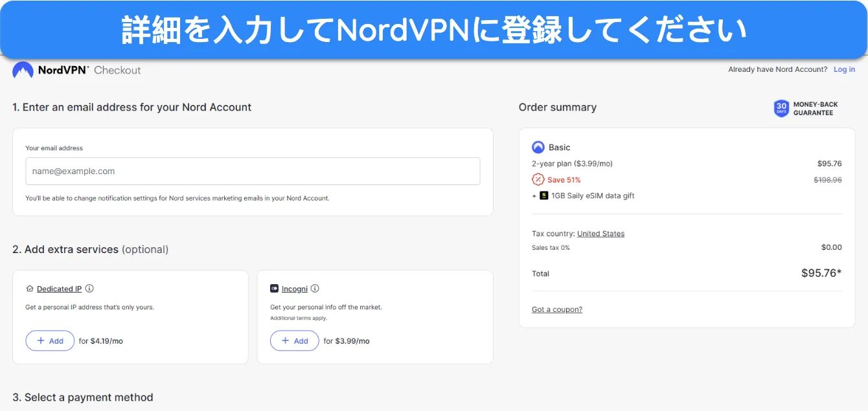The width and height of the screenshot is (868, 411).
Task: Click the 2-year plan ($3.99/mo) text
Action: point(572,164)
